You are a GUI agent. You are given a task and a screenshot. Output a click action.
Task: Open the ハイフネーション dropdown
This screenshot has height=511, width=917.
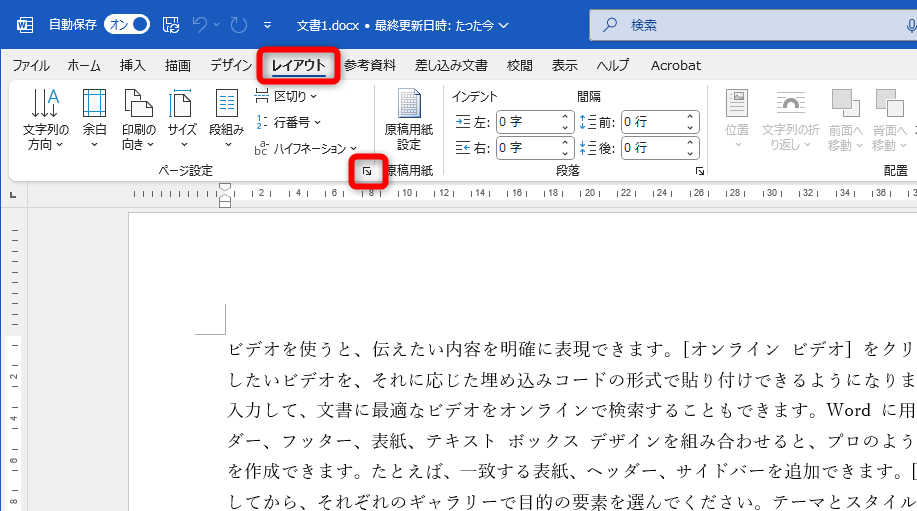tap(306, 149)
